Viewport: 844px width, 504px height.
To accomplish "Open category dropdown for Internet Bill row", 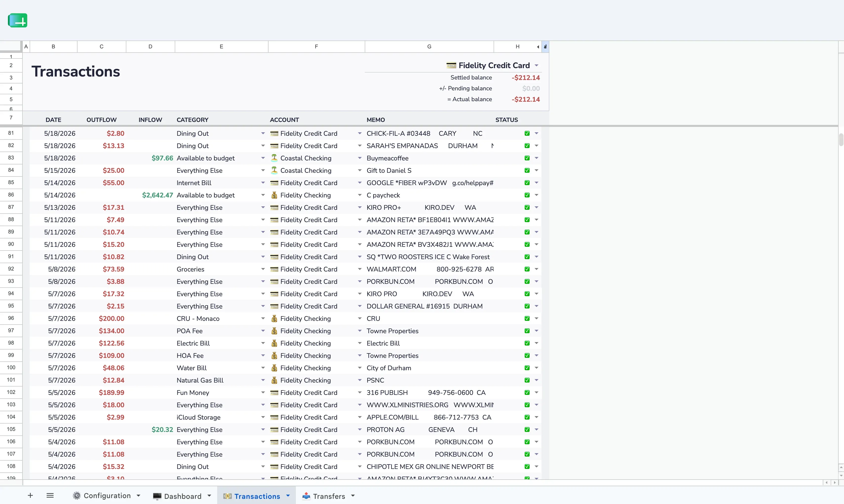I will tap(263, 183).
